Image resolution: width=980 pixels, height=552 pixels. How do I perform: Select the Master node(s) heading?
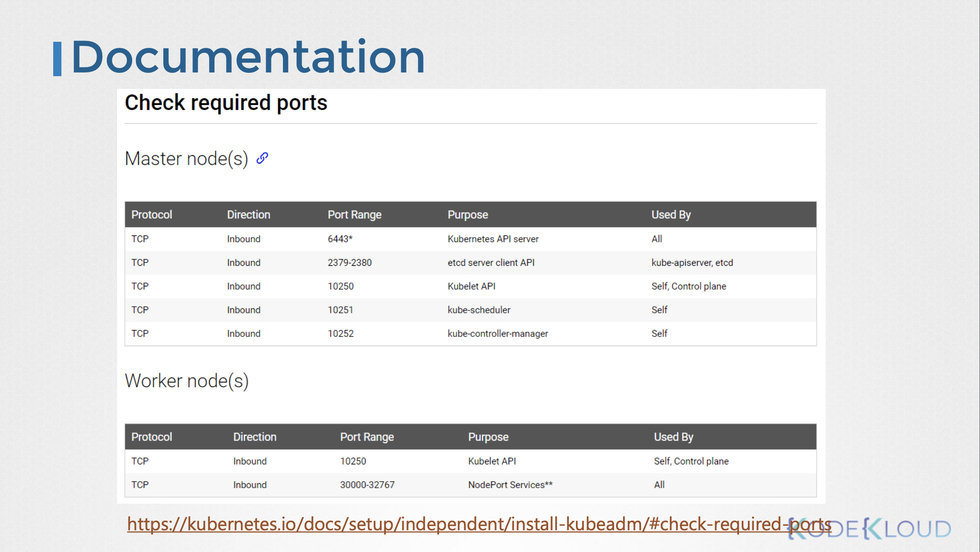[x=187, y=158]
